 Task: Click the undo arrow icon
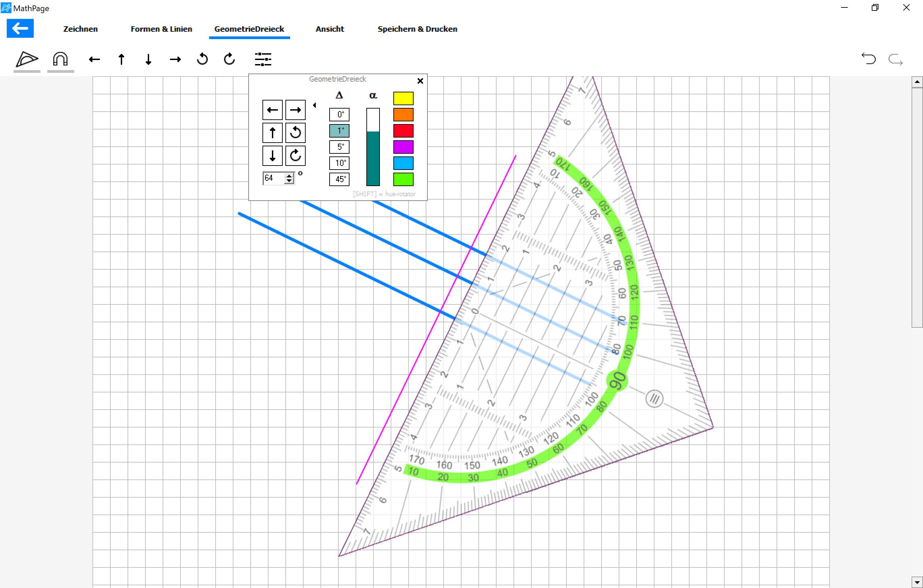(869, 59)
